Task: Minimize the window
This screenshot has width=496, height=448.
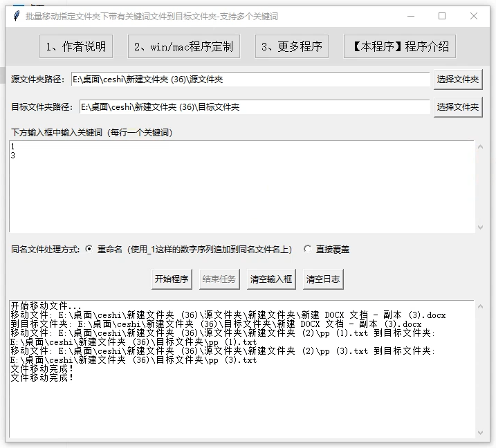Action: (411, 16)
